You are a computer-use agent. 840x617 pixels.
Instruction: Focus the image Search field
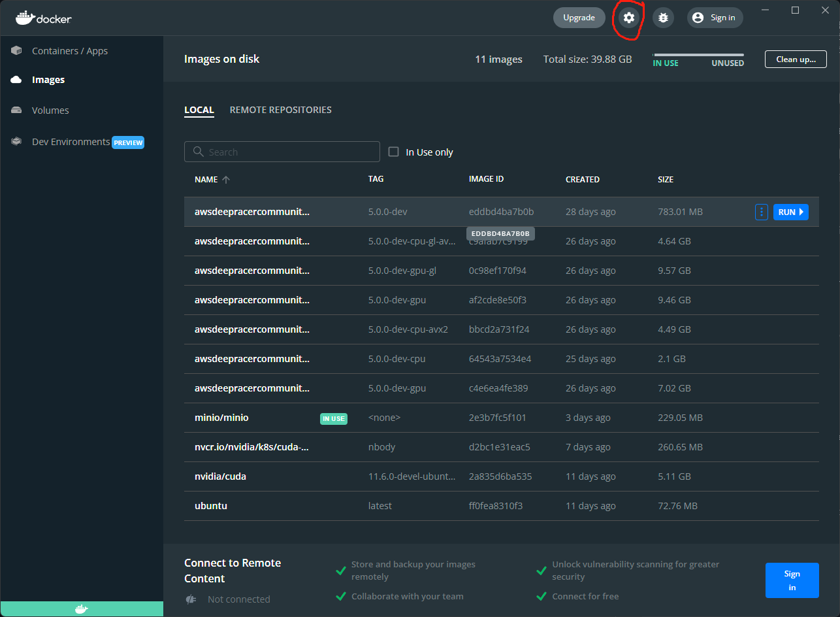click(282, 152)
